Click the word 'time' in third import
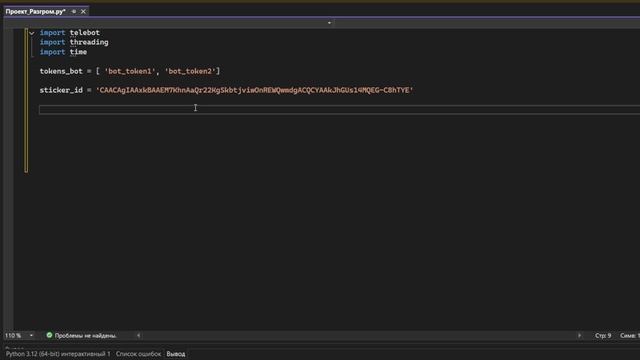 [x=78, y=52]
